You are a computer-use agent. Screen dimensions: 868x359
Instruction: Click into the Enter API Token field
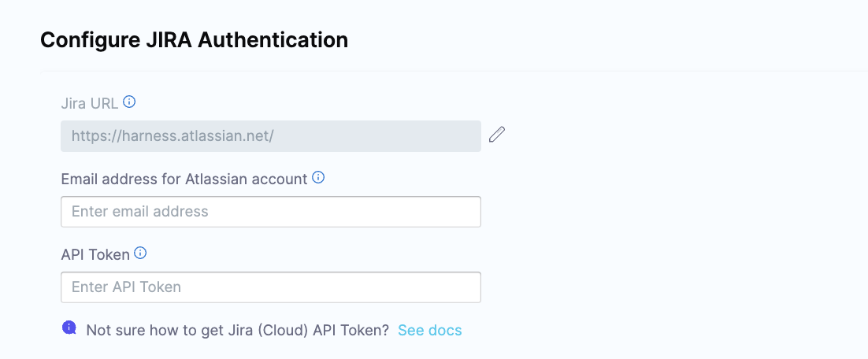[x=270, y=287]
